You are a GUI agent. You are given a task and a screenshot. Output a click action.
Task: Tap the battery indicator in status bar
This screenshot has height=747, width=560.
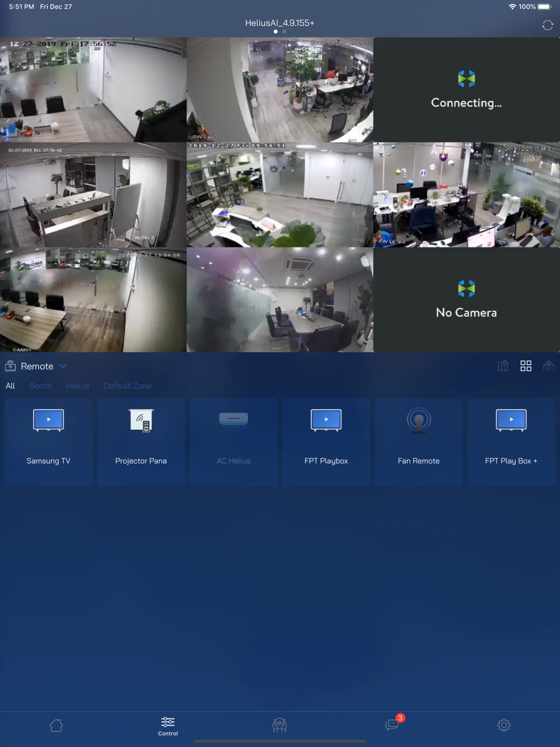tap(545, 7)
